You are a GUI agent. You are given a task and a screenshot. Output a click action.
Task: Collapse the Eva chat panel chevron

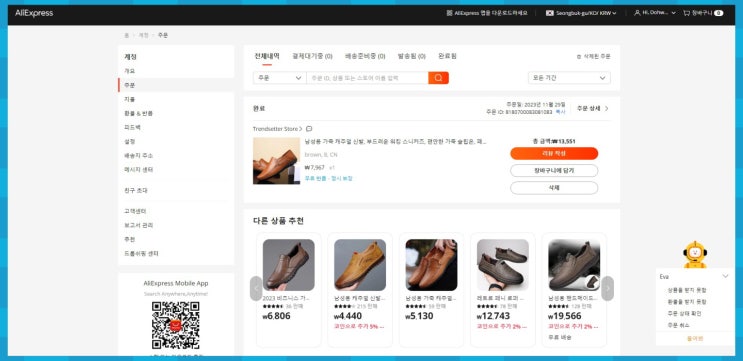pyautogui.click(x=725, y=276)
